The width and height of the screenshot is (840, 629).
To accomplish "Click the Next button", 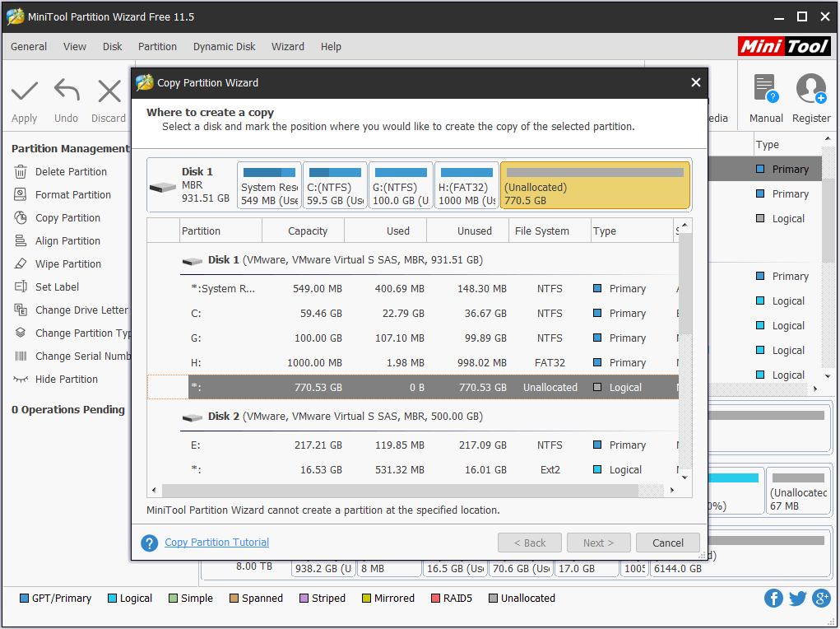I will (598, 543).
